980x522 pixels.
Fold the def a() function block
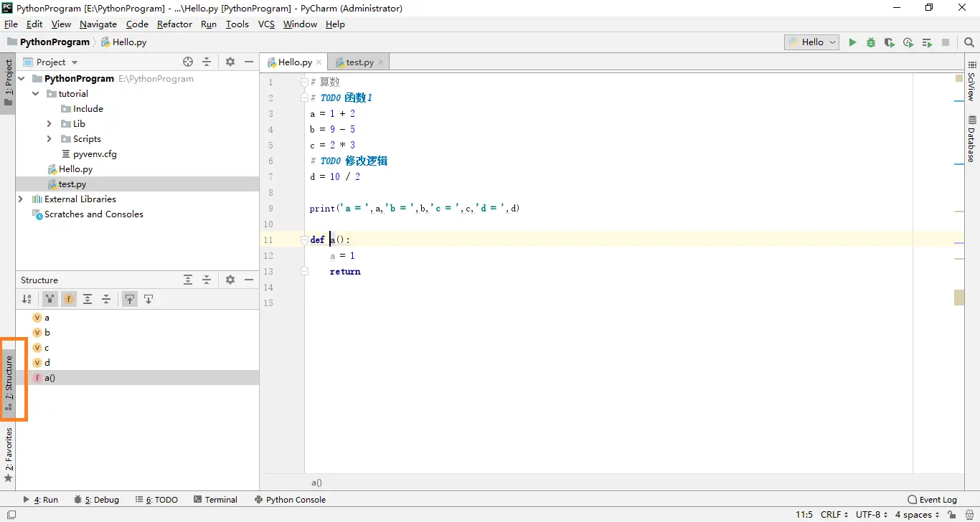(304, 240)
